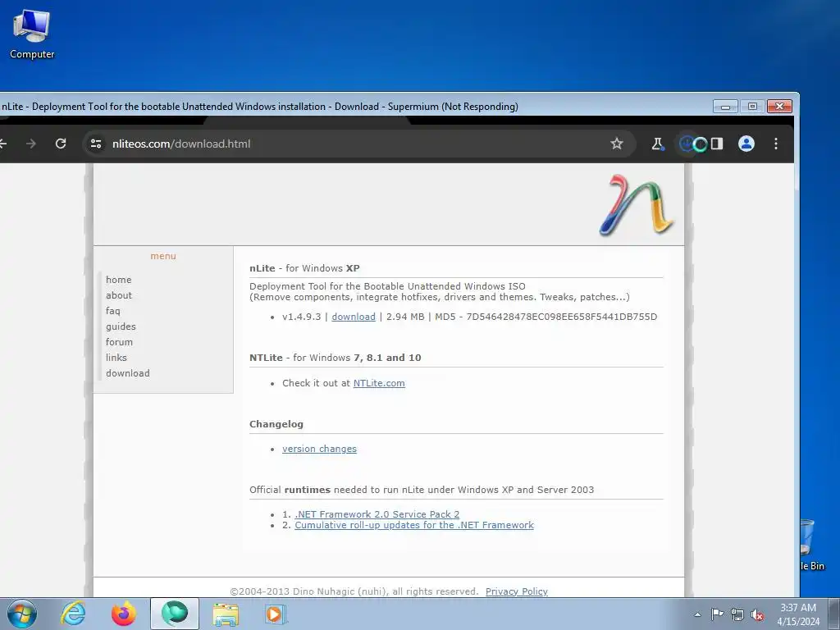Open the guides menu item
Image resolution: width=840 pixels, height=630 pixels.
121,326
